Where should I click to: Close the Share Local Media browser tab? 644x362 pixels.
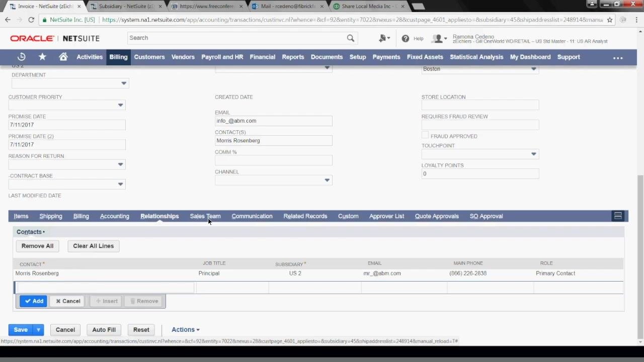click(403, 7)
